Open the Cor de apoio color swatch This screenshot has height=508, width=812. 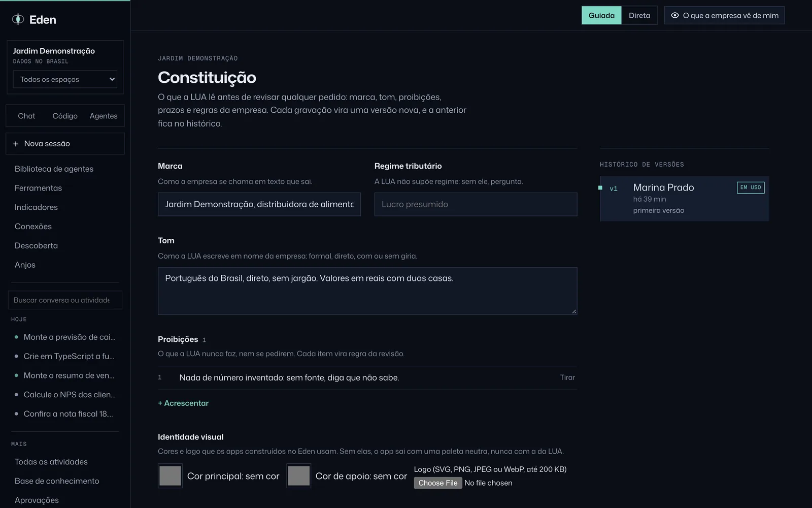pyautogui.click(x=299, y=476)
